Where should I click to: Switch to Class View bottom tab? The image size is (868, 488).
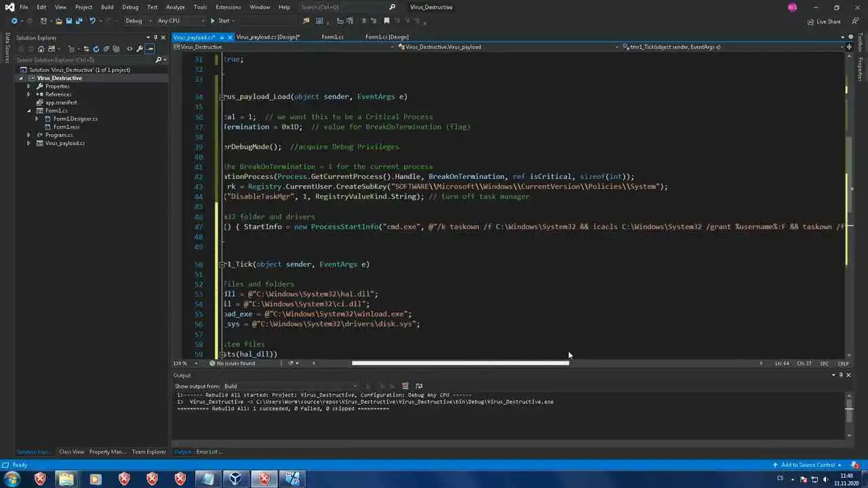(72, 452)
